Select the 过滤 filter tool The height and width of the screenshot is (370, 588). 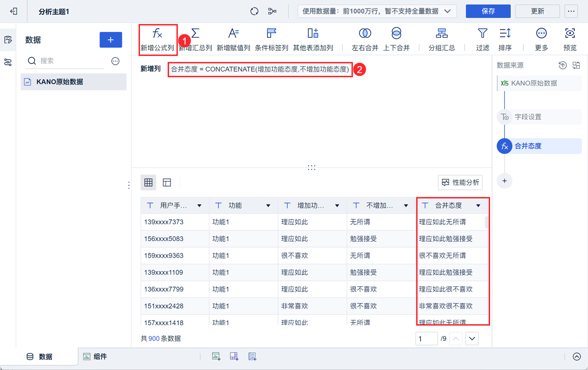483,39
